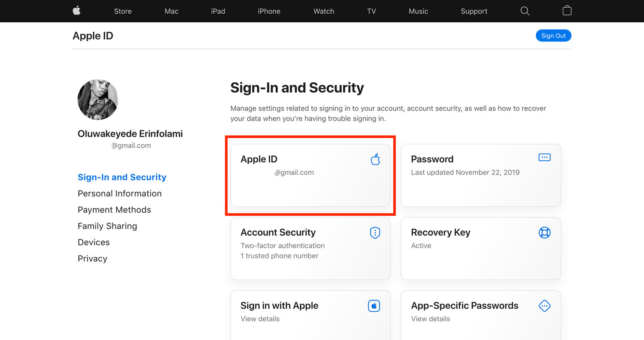Screen dimensions: 644x340
Task: Select Personal Information in the sidebar
Action: [119, 193]
